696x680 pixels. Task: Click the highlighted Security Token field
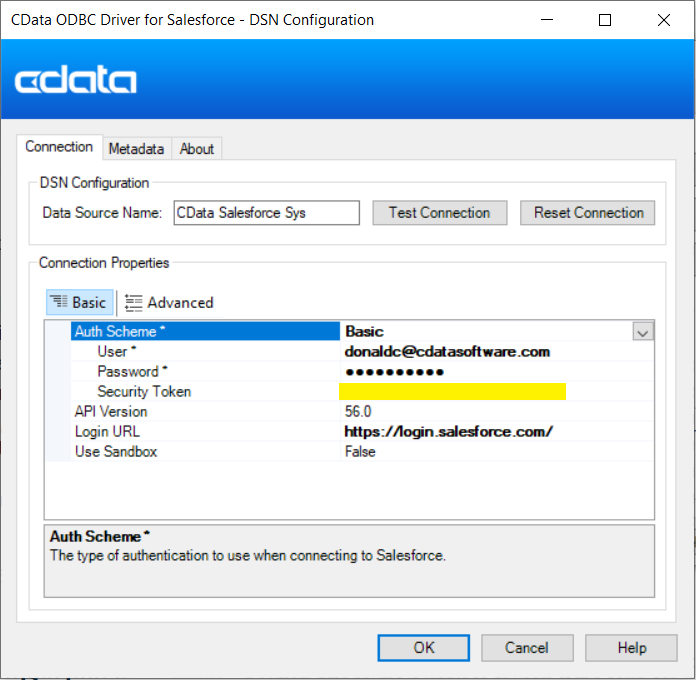(x=452, y=391)
